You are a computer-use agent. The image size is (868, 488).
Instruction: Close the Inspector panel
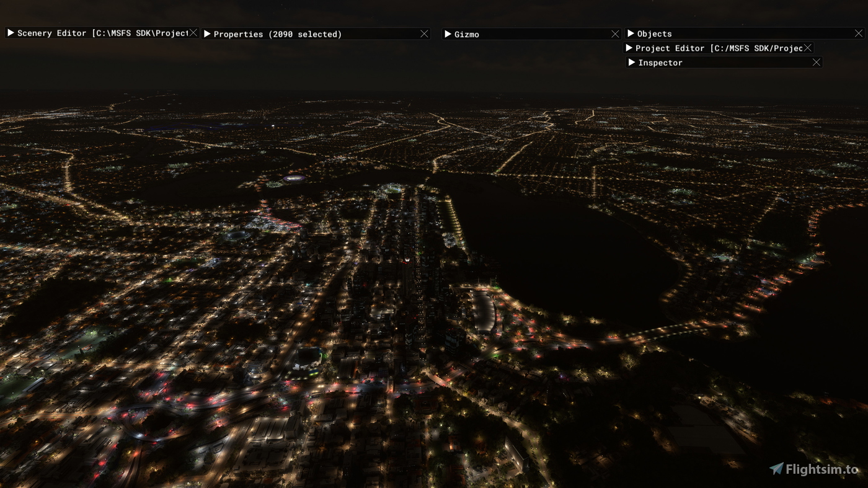point(817,62)
